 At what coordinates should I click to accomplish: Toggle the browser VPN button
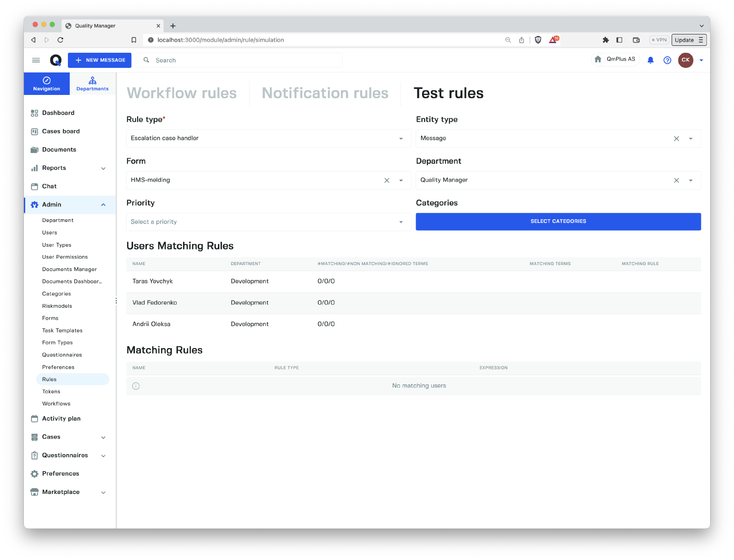click(x=659, y=40)
